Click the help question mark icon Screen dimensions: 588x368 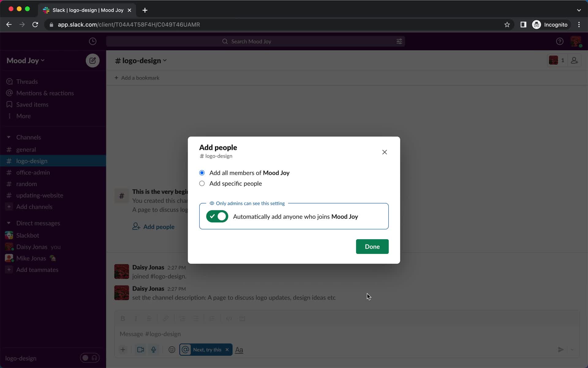[560, 41]
